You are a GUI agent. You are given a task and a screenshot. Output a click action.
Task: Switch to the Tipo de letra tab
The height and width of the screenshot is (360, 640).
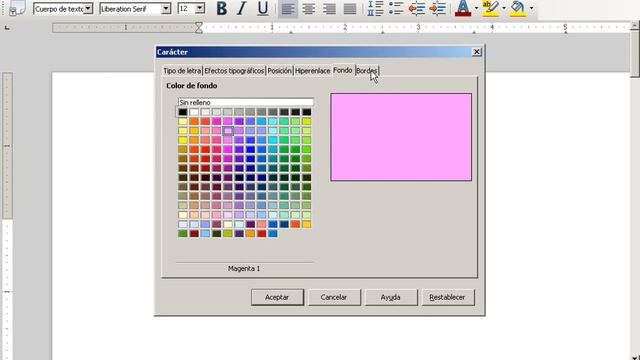pos(182,71)
